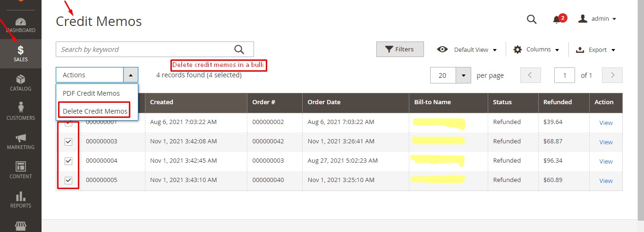Open notifications bell with 2 alerts
Image resolution: width=644 pixels, height=232 pixels.
pos(559,19)
